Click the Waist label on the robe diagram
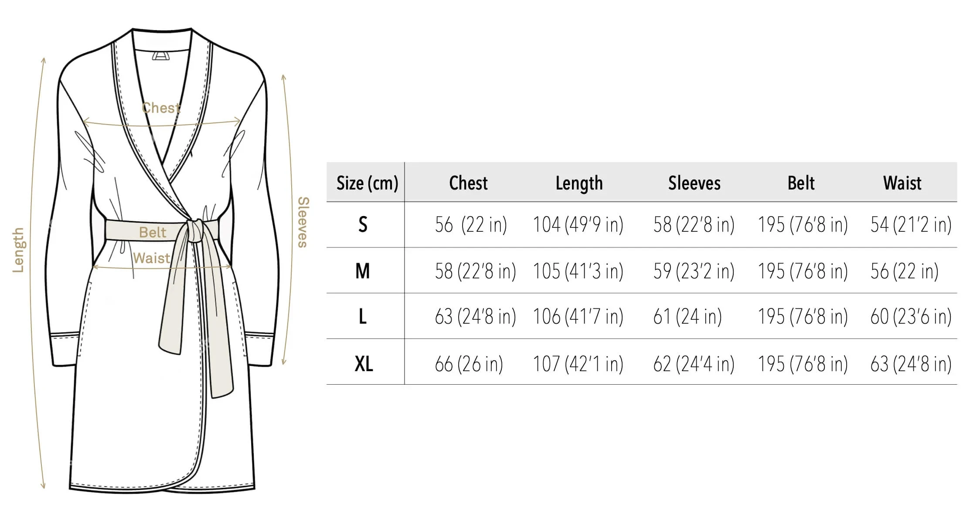Screen dimensions: 980x521 tap(151, 258)
